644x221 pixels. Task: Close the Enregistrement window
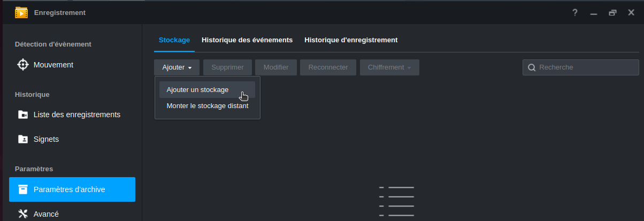[631, 13]
